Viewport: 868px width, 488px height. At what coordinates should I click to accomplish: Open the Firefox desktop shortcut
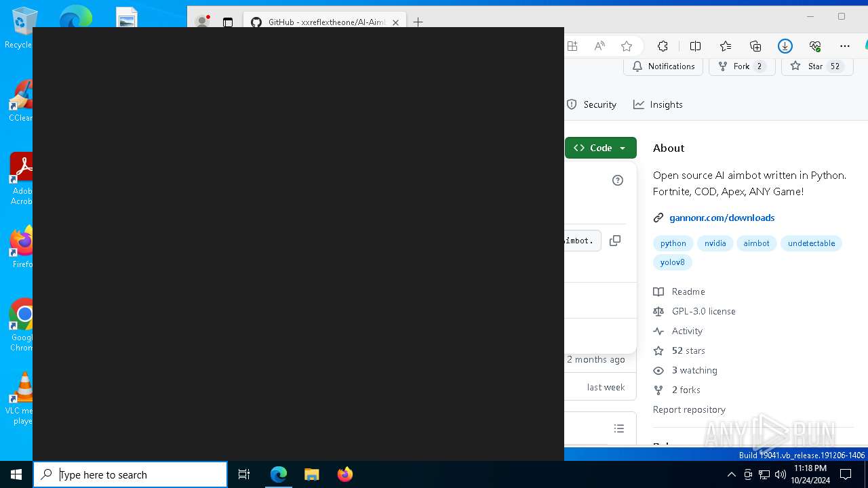click(20, 247)
